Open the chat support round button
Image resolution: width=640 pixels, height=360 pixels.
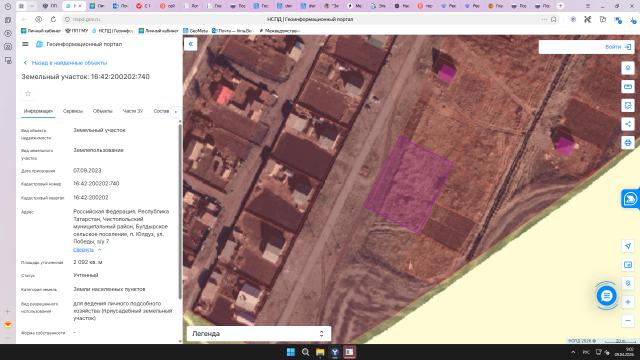click(x=607, y=296)
